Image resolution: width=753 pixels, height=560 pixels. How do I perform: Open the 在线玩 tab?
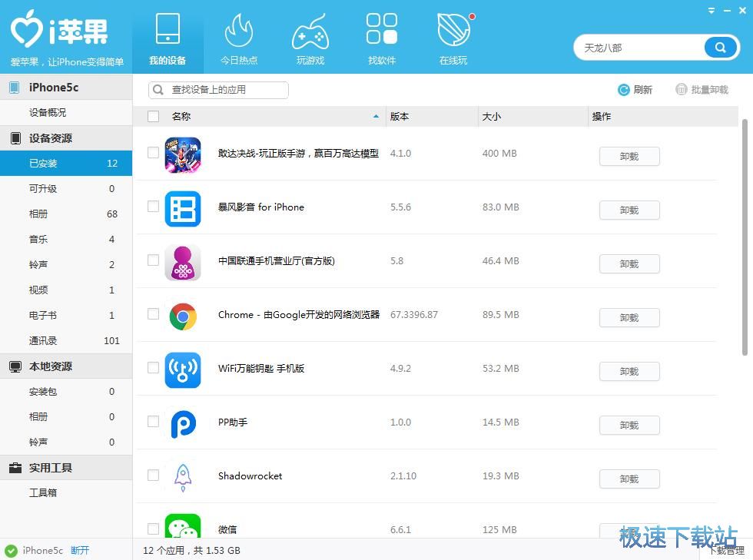click(453, 38)
